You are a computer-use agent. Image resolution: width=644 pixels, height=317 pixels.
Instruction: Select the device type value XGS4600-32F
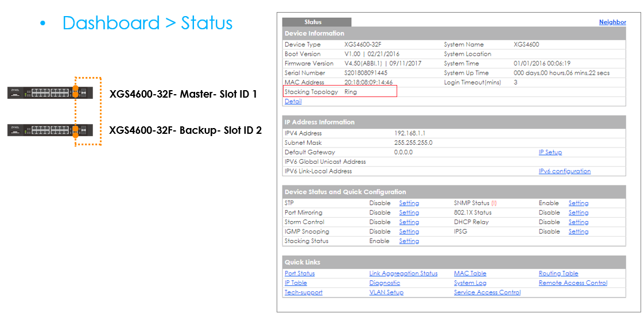coord(364,44)
